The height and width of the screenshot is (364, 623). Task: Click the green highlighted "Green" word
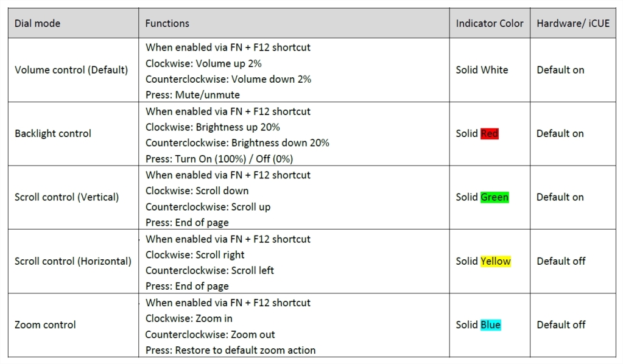pyautogui.click(x=494, y=197)
